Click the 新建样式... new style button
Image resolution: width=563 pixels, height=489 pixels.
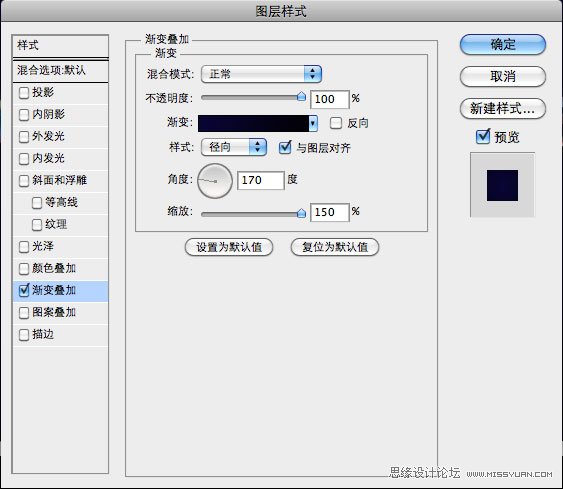pos(503,108)
